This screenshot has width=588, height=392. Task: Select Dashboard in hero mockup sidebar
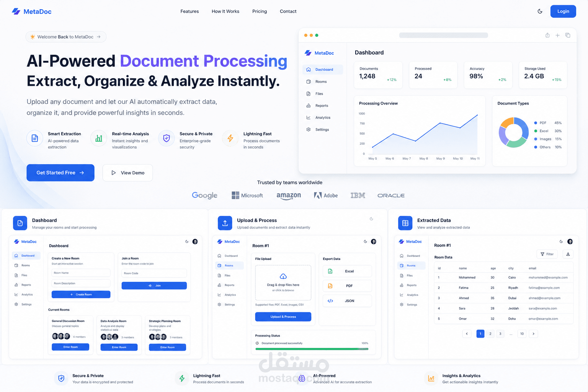point(323,70)
